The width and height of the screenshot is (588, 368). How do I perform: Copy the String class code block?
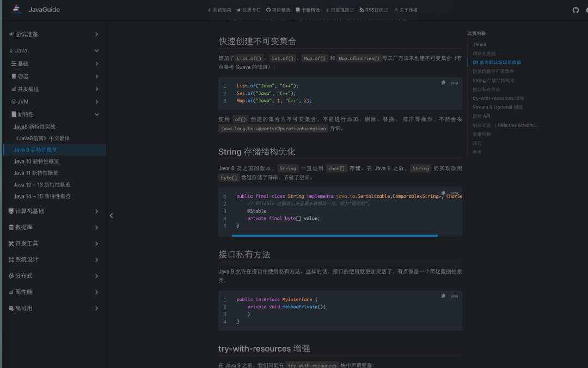(x=443, y=192)
